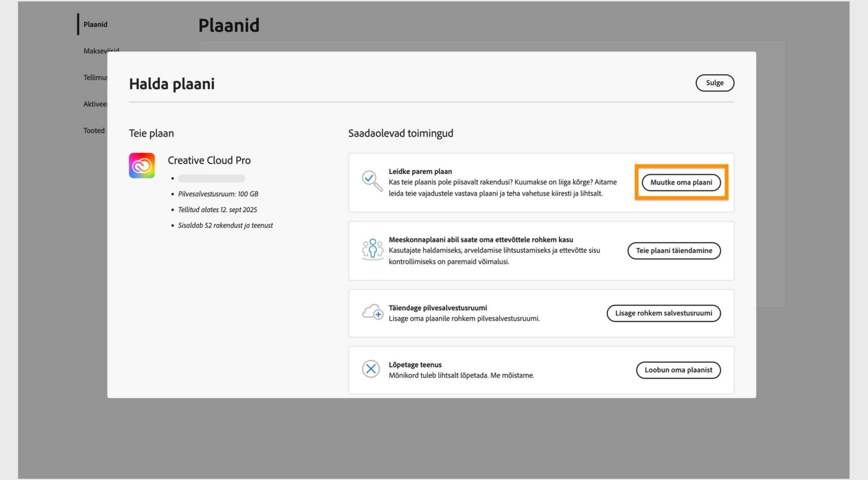
Task: Open Tooted in the sidebar
Action: [x=94, y=131]
